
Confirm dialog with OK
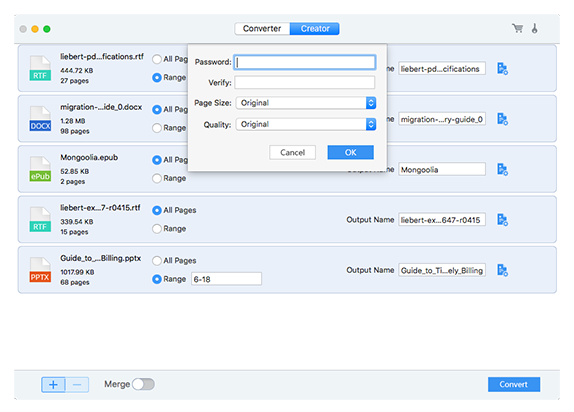point(351,152)
